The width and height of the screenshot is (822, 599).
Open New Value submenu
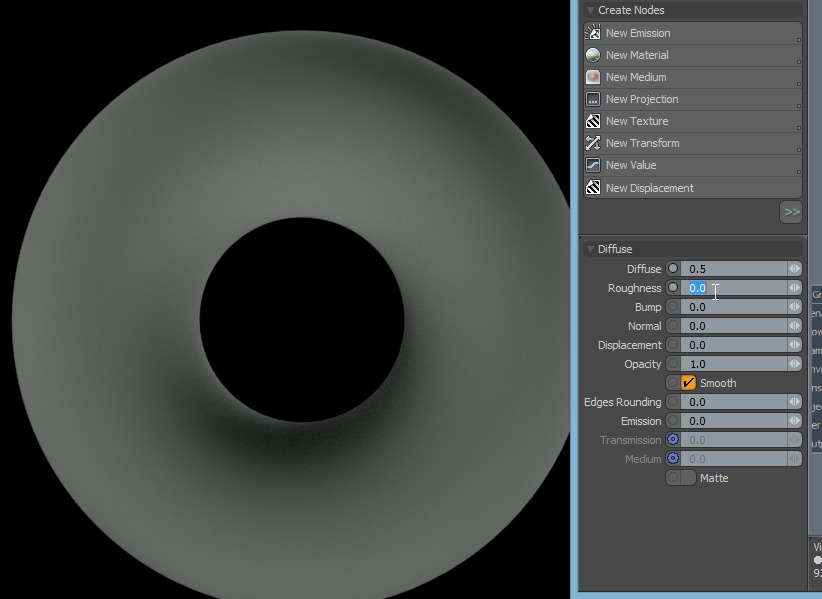click(798, 172)
